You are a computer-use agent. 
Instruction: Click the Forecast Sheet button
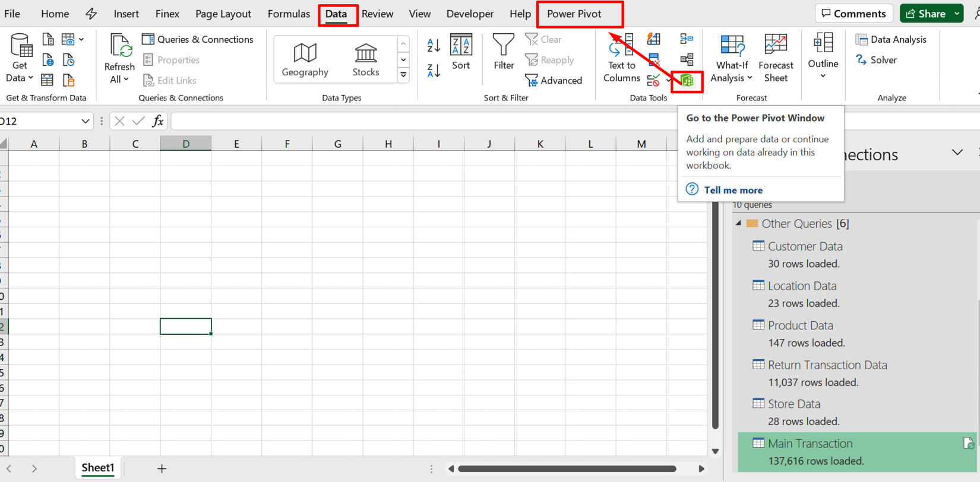[x=776, y=59]
